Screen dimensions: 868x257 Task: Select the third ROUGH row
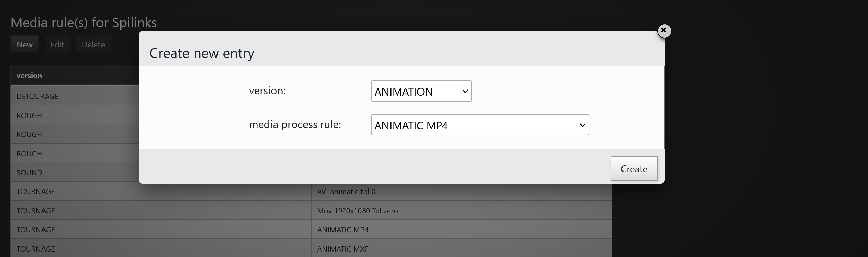(x=29, y=154)
